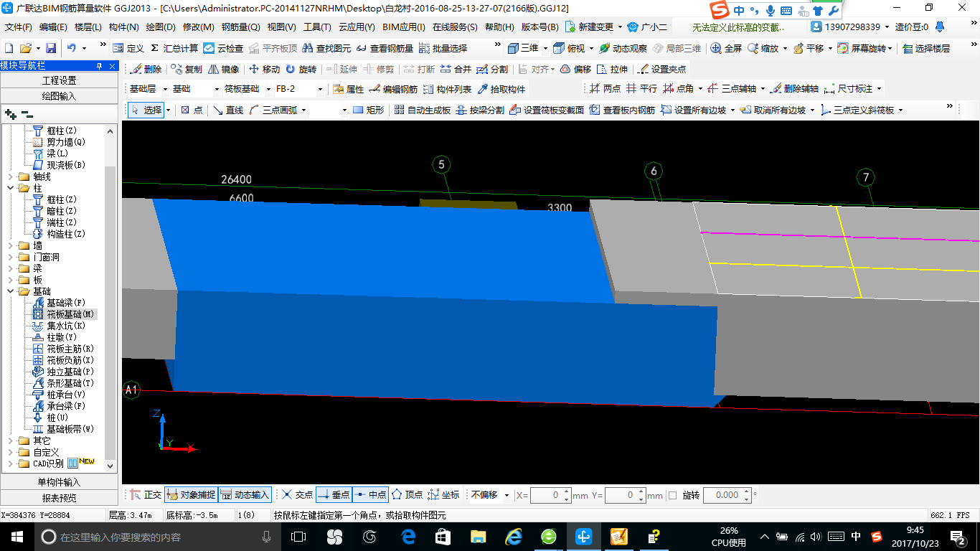Select the 矩形 rectangle drawing tool
This screenshot has height=551, width=980.
pyautogui.click(x=369, y=110)
